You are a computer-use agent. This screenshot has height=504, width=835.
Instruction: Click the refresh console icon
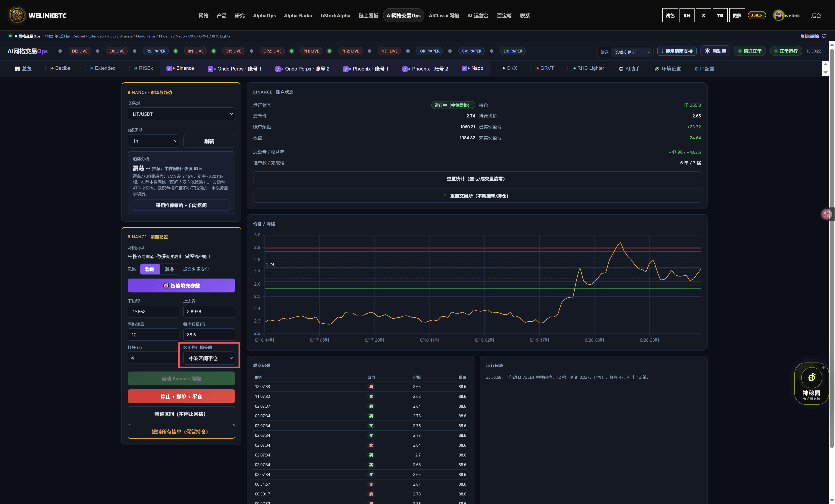[x=823, y=36]
